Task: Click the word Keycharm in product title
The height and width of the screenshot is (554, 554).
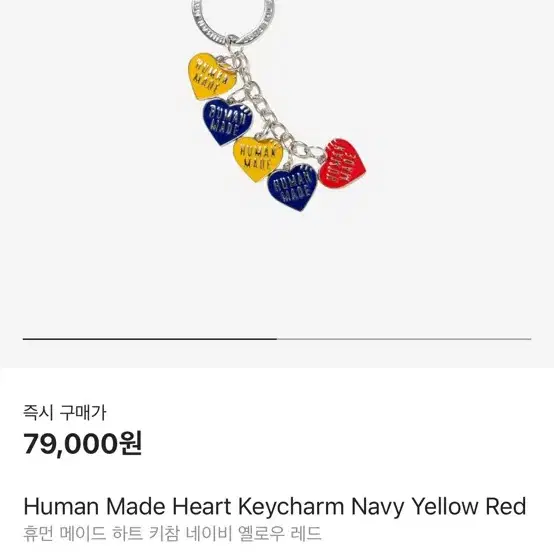Action: pos(291,507)
